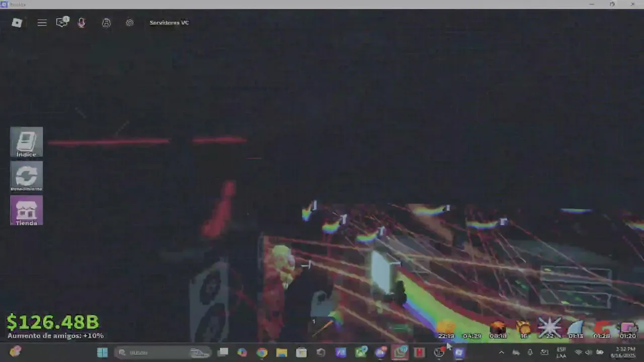Click the pink cat icon timer 01:20
644x362 pixels.
(x=628, y=331)
